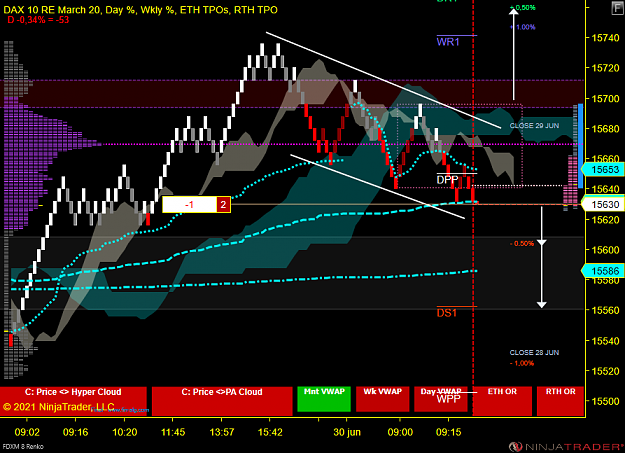Click the 'D -0,34% = -53' readout
The width and height of the screenshot is (625, 453).
point(38,20)
